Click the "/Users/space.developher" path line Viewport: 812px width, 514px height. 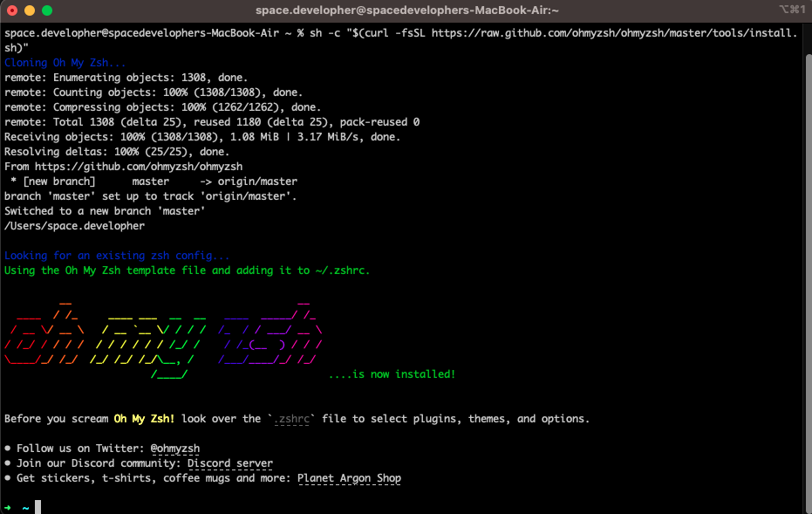75,226
